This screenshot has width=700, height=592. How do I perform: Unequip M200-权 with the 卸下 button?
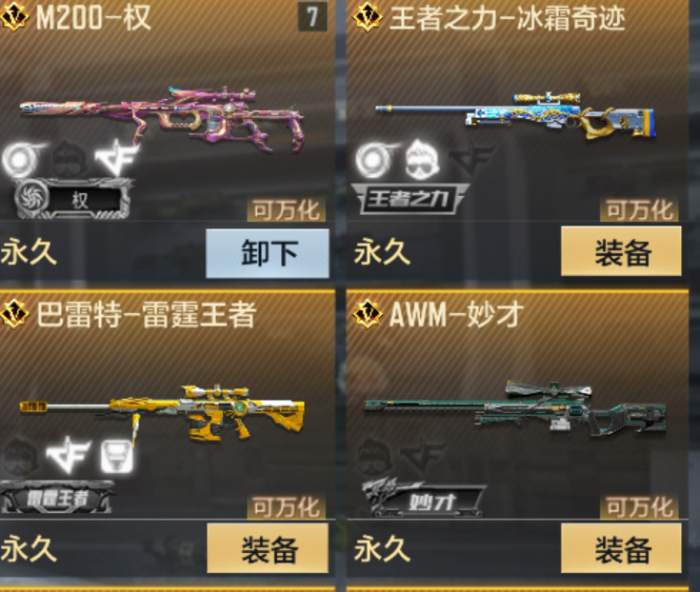[268, 253]
